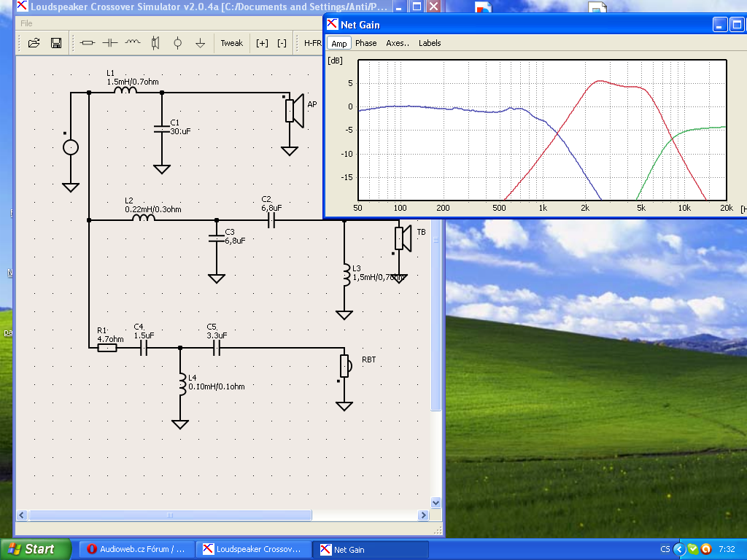Screen dimensions: 747x560
Task: Switch to Audioweb.cz Fórum taskbar window
Action: [x=136, y=549]
